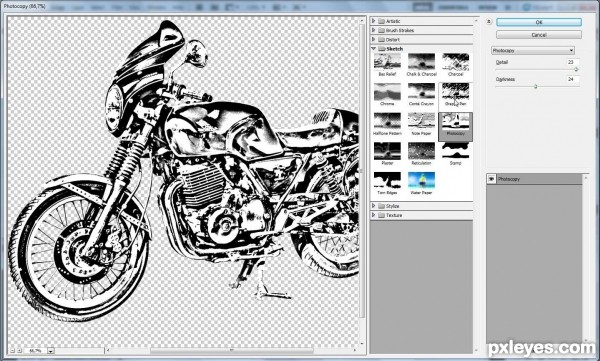Collapse the Sketch filter folder
This screenshot has width=600, height=361.
tap(373, 49)
